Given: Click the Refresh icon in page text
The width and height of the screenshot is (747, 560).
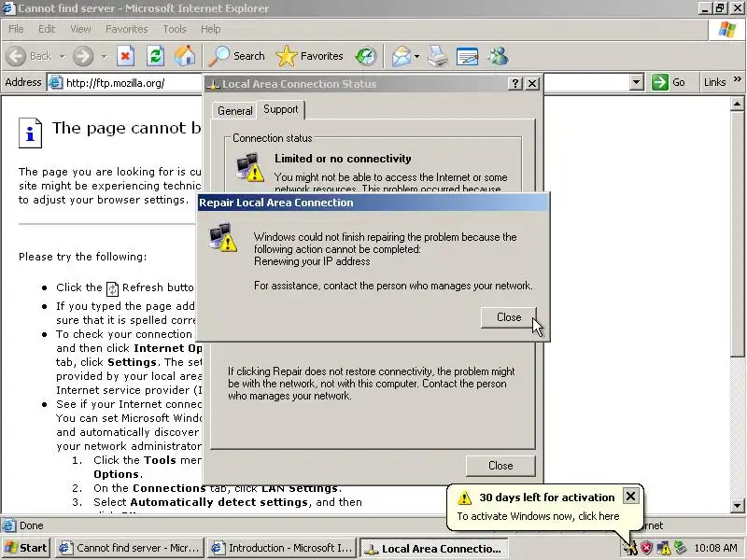Looking at the screenshot, I should [112, 288].
